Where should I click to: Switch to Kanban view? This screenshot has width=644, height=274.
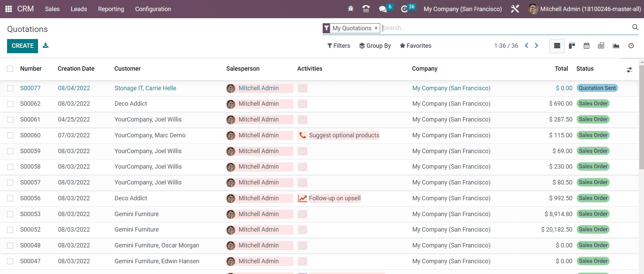(x=572, y=46)
